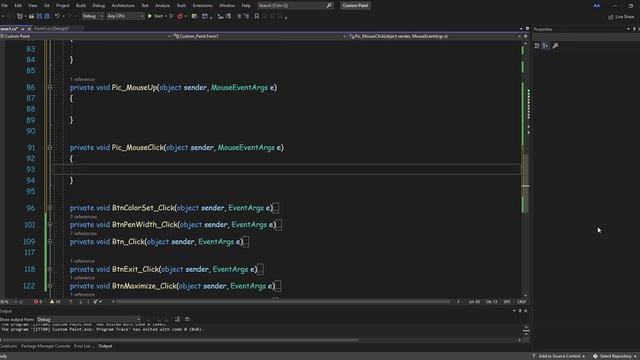Open the Custom_Paint.Form1 type navigation dropdown
The height and width of the screenshot is (360, 640).
(260, 36)
